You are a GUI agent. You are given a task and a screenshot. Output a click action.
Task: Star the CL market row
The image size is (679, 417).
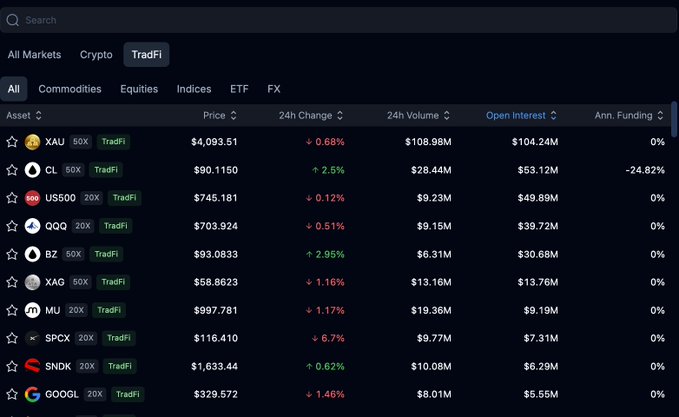[12, 170]
